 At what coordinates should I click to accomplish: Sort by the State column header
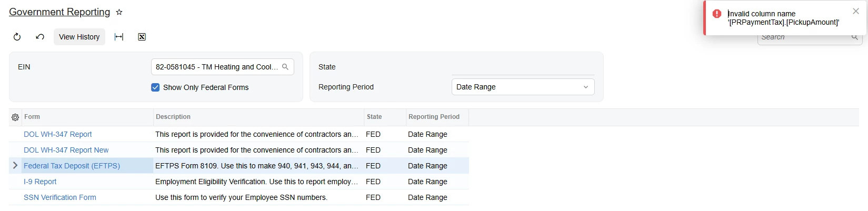[385, 117]
